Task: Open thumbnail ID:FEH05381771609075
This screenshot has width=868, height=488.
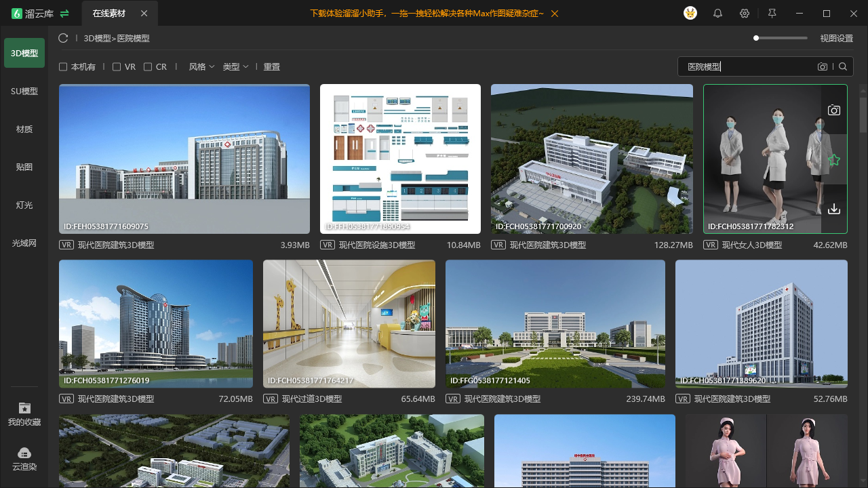Action: pyautogui.click(x=184, y=159)
